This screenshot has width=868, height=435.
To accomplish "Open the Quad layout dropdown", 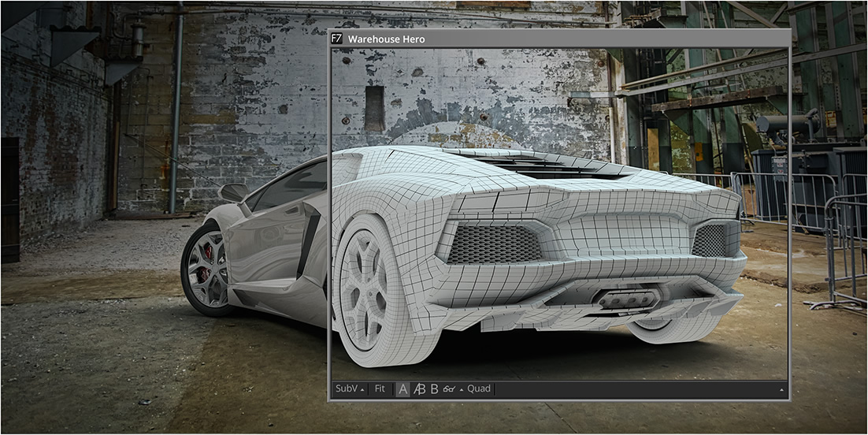I will (x=477, y=389).
